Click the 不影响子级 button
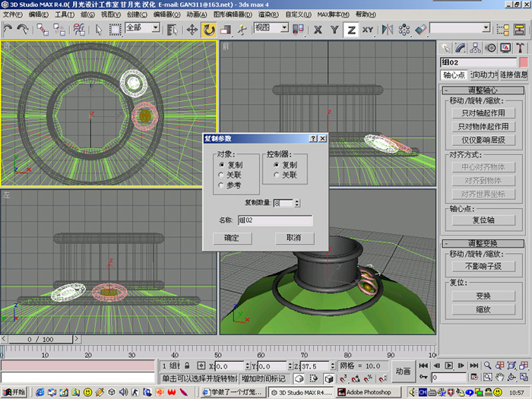The image size is (532, 399). point(483,266)
